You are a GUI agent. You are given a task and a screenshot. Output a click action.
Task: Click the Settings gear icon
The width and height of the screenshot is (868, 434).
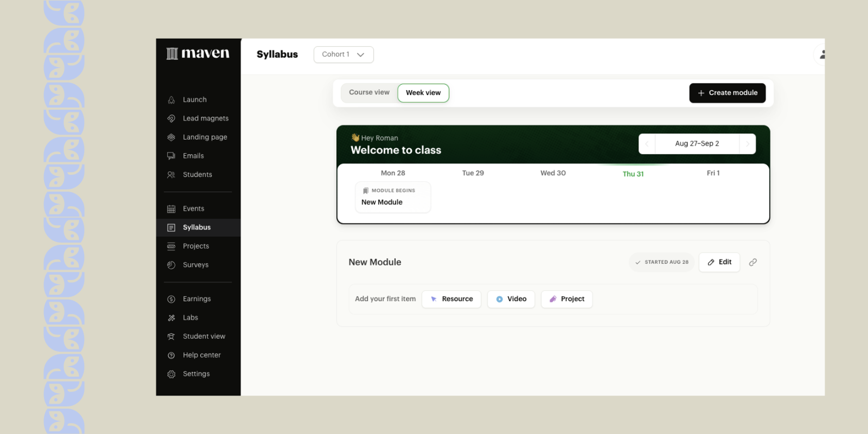171,374
